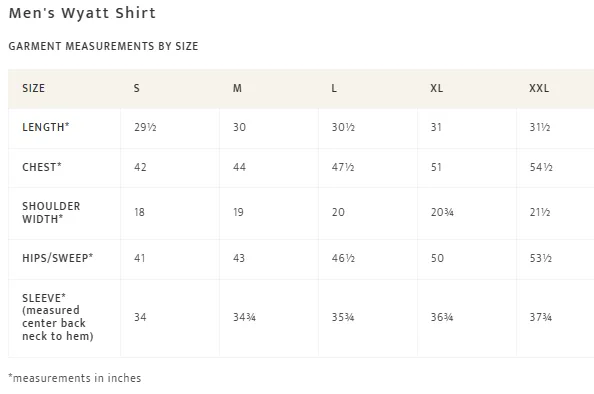Select sleeve value 37¾ for XXL
This screenshot has height=394, width=594.
[x=541, y=317]
